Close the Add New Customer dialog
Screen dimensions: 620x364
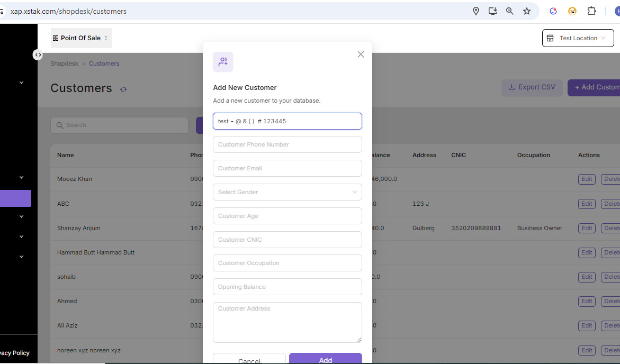click(x=361, y=54)
